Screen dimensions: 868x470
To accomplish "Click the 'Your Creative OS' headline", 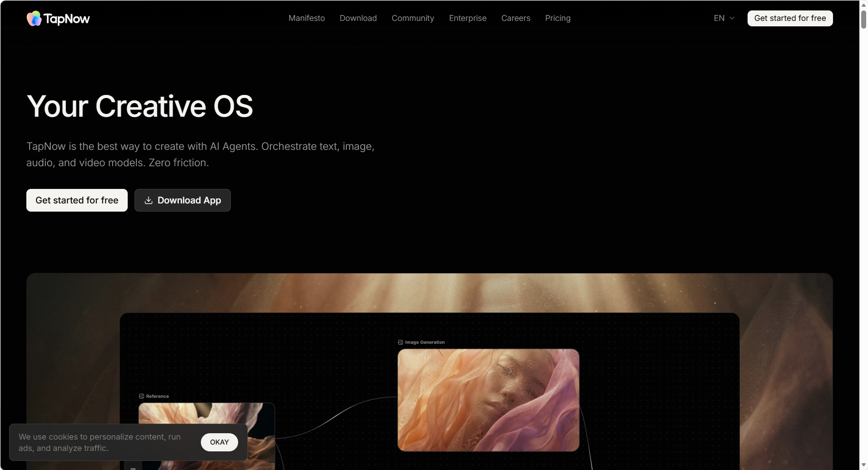I will point(140,106).
